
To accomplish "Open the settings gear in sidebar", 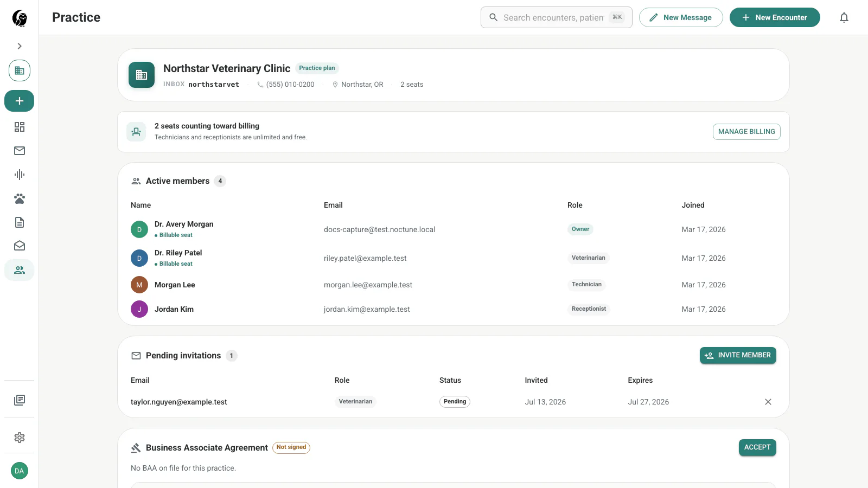I will point(20,438).
